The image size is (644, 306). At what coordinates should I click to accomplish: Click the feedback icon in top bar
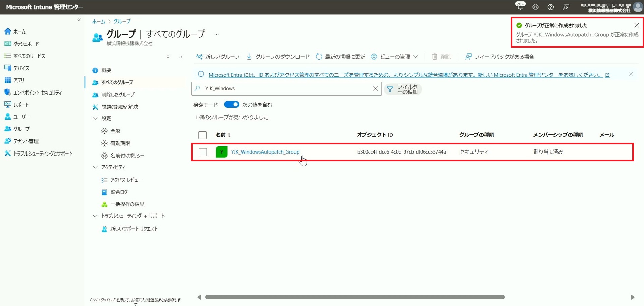[566, 7]
